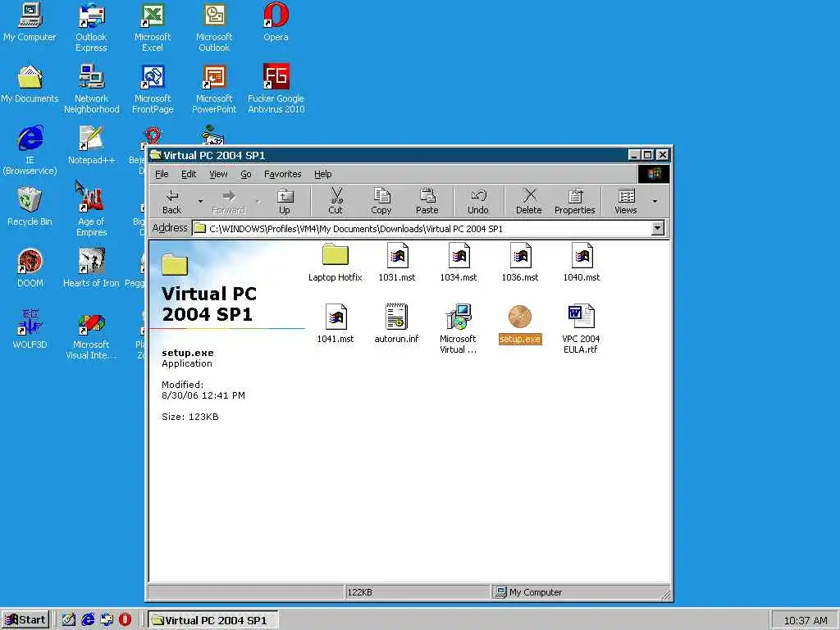Click the first quick launch icon beside Start

point(69,620)
